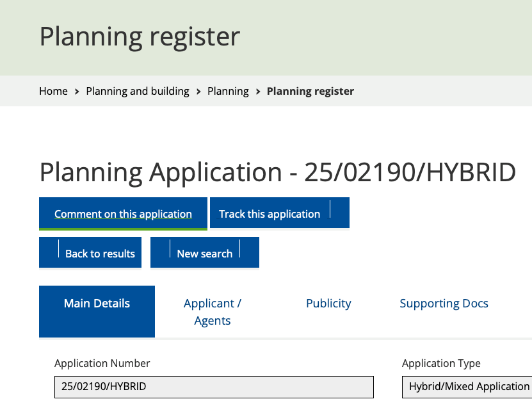Click the chevron before the Planning register breadcrumb

tap(258, 92)
